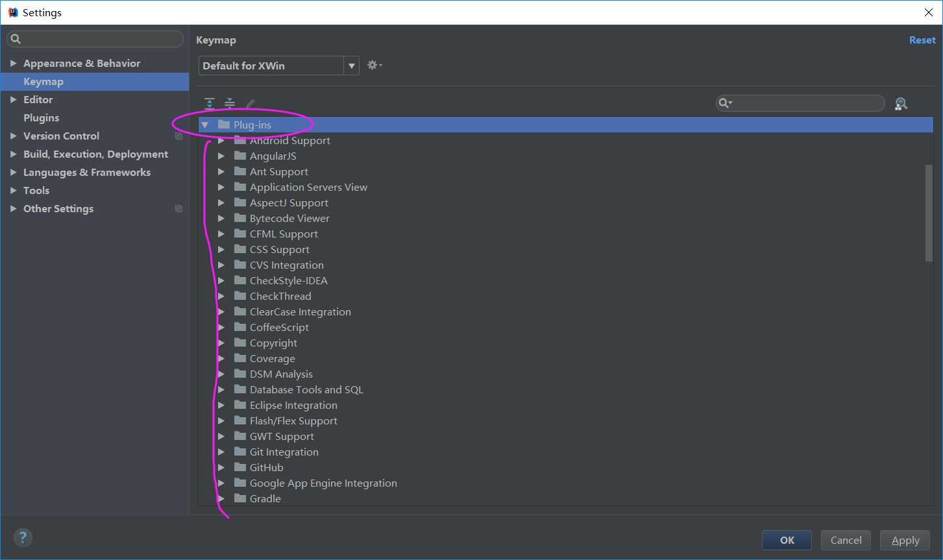Expand the Editor settings arrow
The image size is (943, 560).
[x=13, y=100]
